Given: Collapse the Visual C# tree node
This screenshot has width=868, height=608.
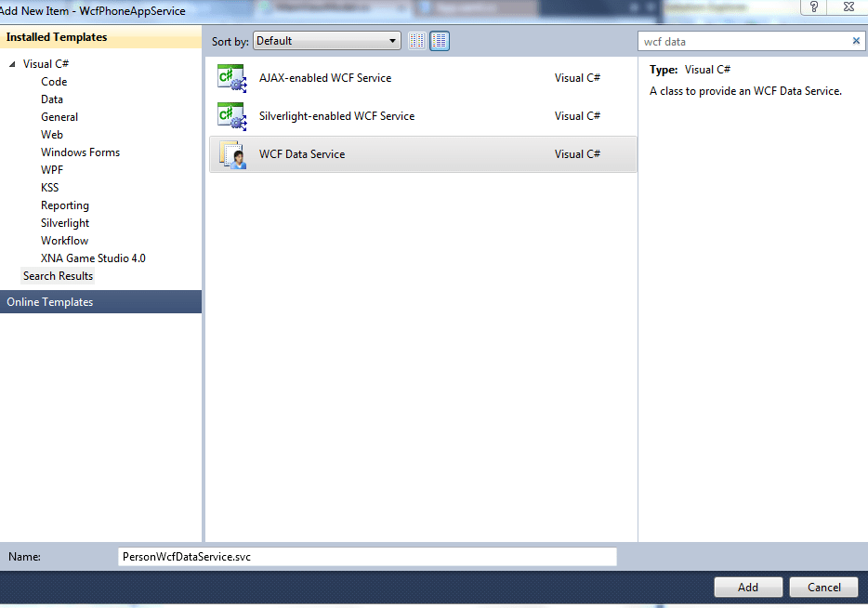Looking at the screenshot, I should [x=12, y=64].
